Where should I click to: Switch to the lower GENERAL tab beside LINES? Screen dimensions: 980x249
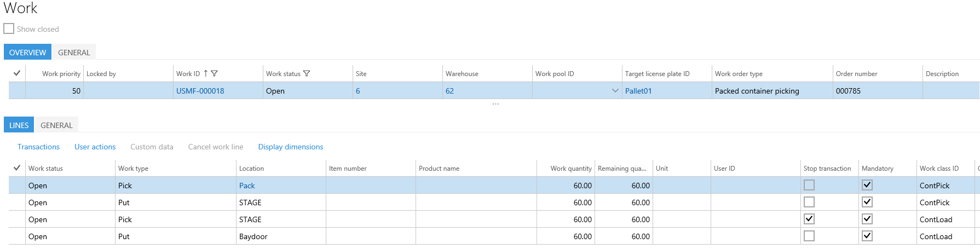pyautogui.click(x=56, y=125)
